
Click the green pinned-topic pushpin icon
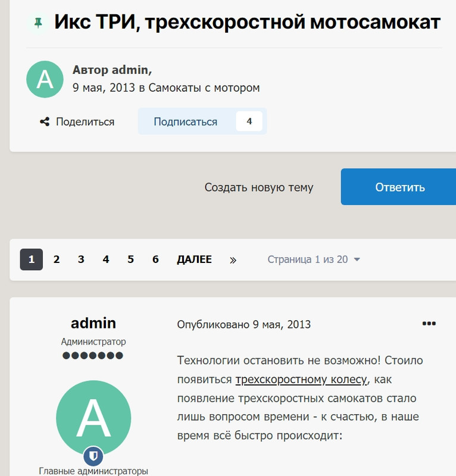click(38, 23)
